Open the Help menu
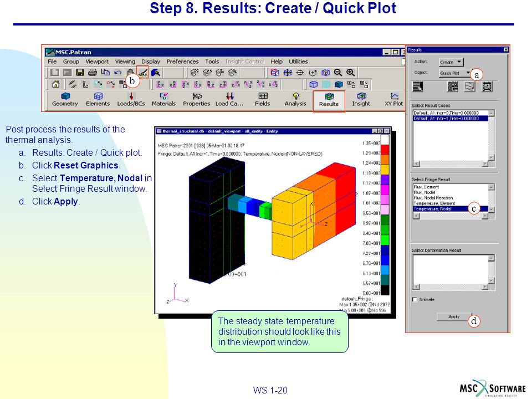532x399 pixels. (x=277, y=62)
